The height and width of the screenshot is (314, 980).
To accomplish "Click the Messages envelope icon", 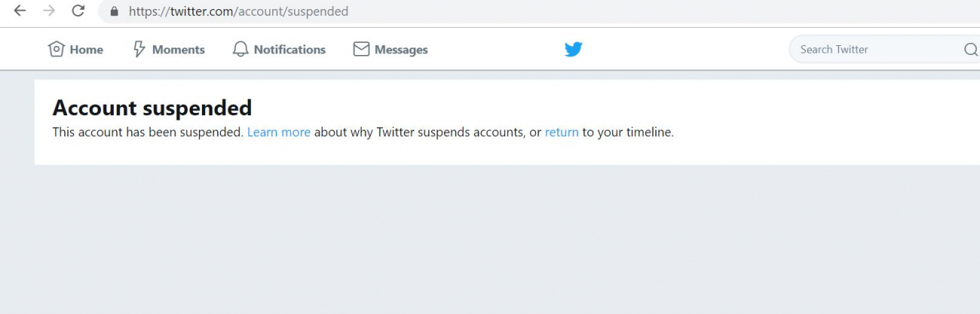I will click(x=361, y=49).
